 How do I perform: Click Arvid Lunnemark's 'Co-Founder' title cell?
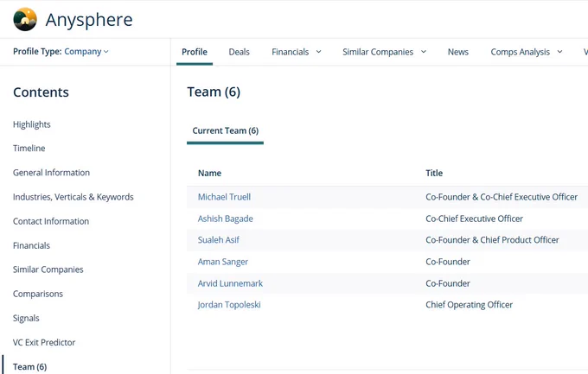pos(448,283)
